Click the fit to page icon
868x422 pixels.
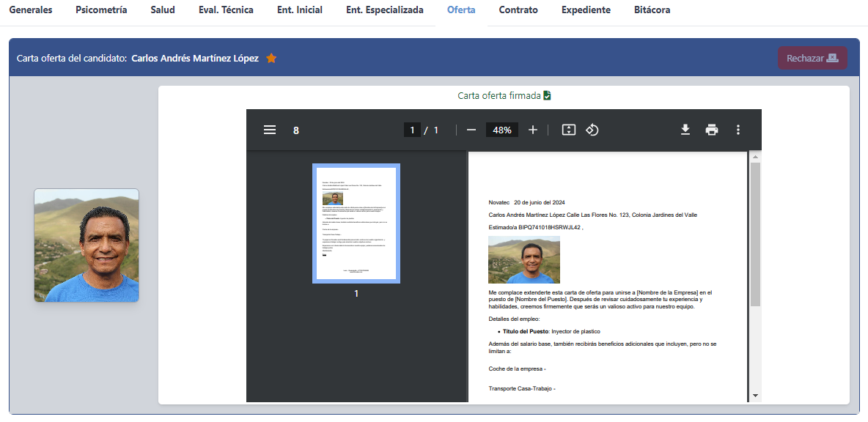coord(569,130)
